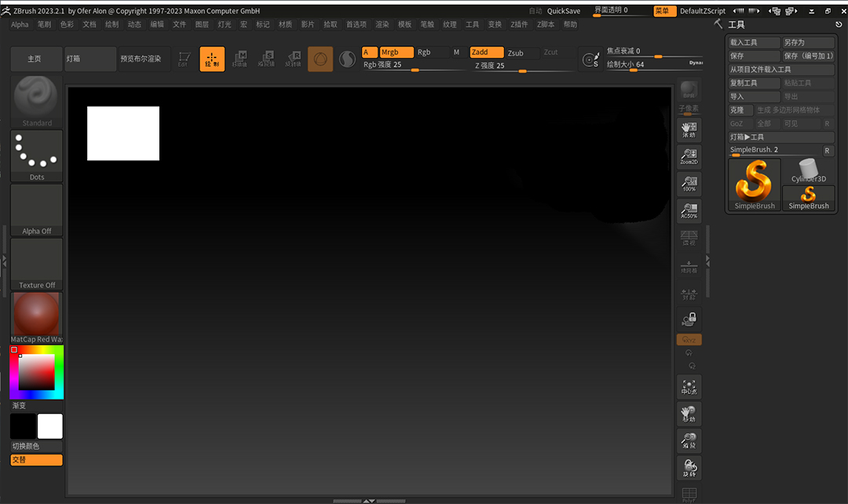Open the Alpha menu
Image resolution: width=848 pixels, height=504 pixels.
coord(20,24)
